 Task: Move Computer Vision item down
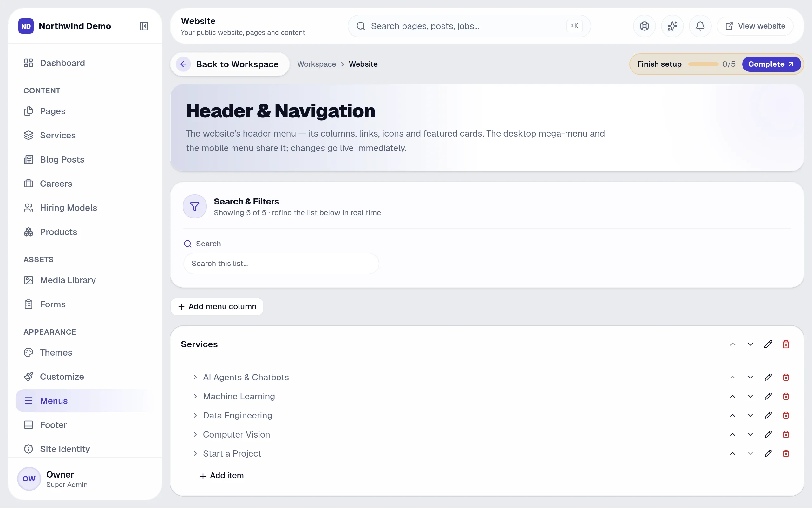pos(750,434)
